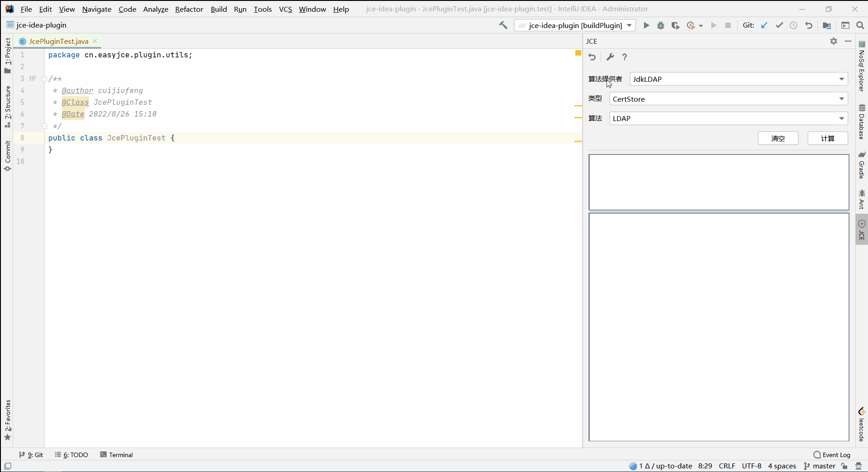Open the leetcode side panel
The height and width of the screenshot is (472, 868).
coord(862,425)
